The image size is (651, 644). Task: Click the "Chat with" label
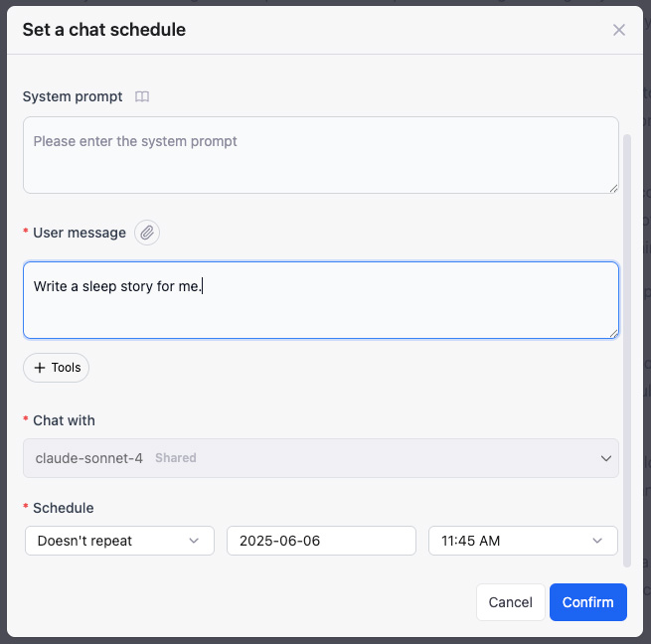(x=64, y=420)
